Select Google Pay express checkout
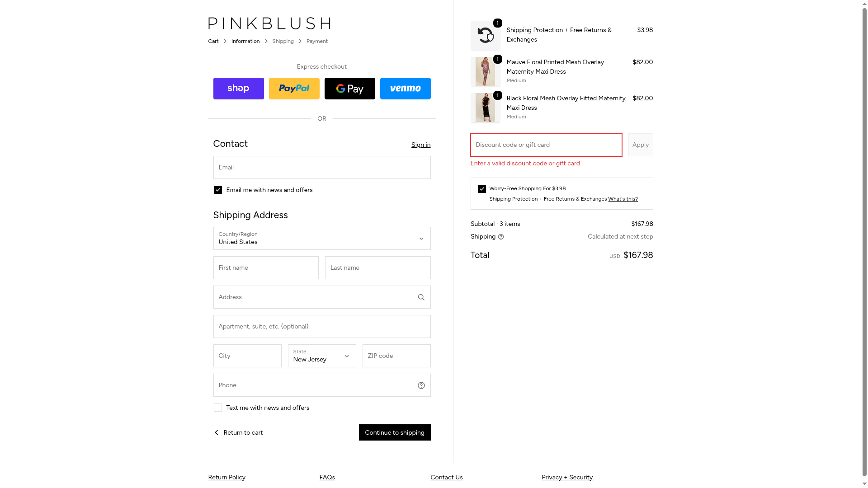Viewport: 868px width, 488px height. (x=349, y=89)
